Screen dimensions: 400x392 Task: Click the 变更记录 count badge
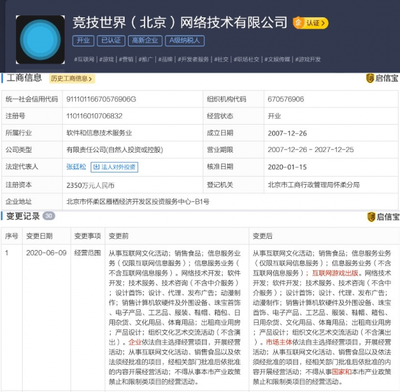tap(49, 216)
